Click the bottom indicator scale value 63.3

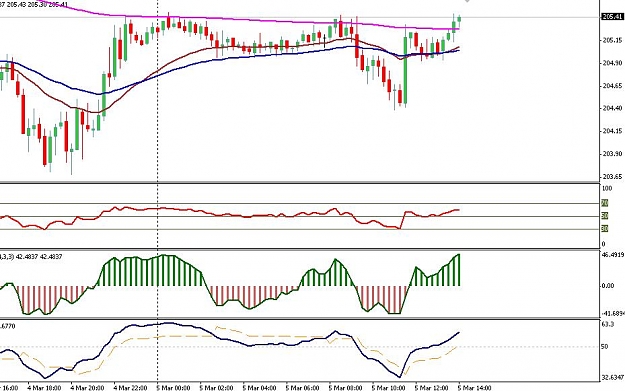click(x=608, y=324)
